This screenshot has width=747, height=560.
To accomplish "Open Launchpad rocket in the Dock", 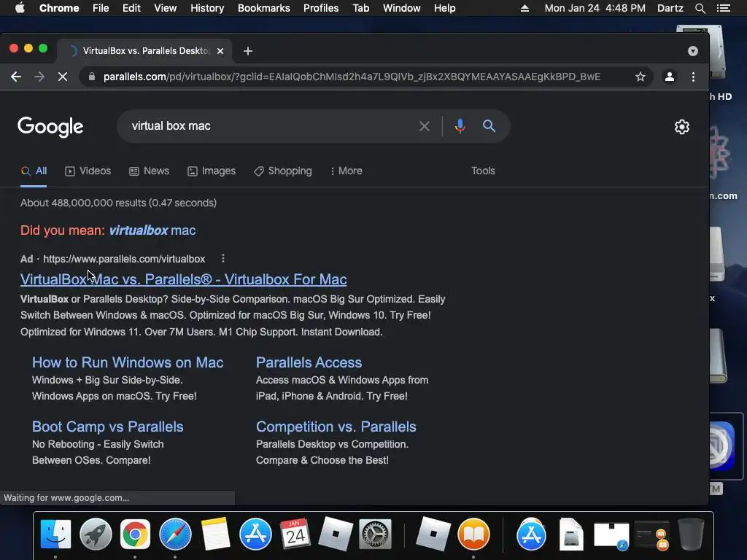I will point(96,534).
